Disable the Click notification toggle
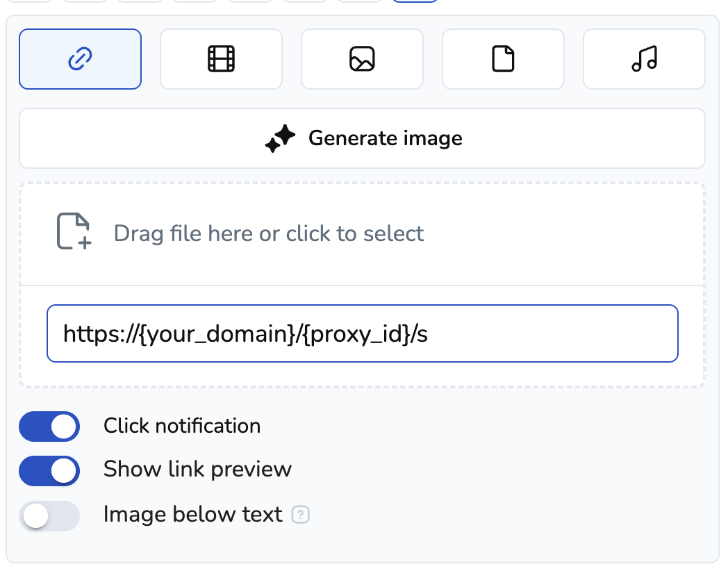This screenshot has width=728, height=571. pos(49,427)
